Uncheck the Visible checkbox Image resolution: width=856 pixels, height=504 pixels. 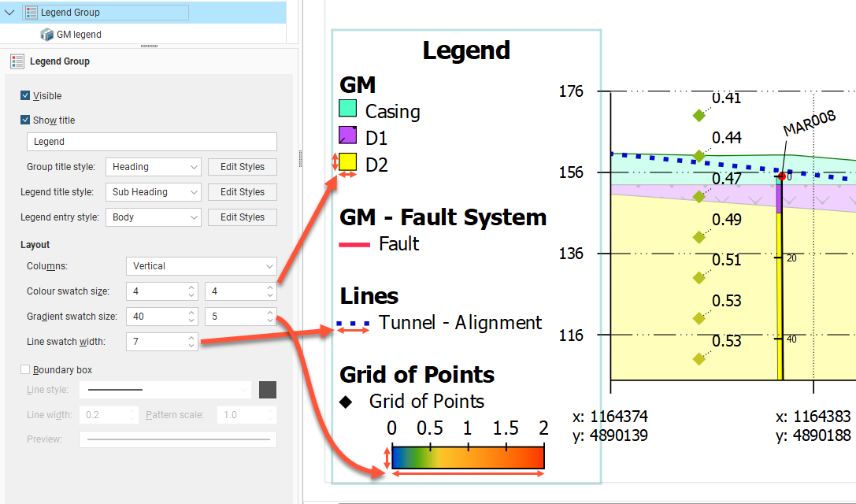(26, 96)
